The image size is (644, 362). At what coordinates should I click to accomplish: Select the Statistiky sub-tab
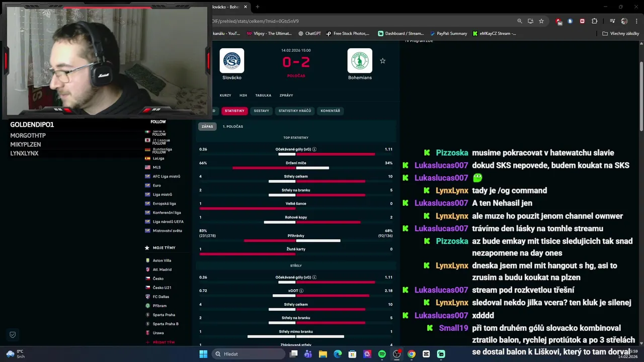click(234, 111)
